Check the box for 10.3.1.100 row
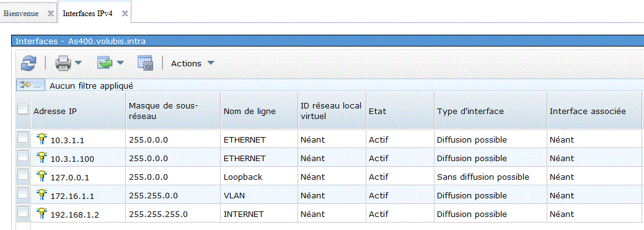Image resolution: width=644 pixels, height=230 pixels. coord(23,156)
